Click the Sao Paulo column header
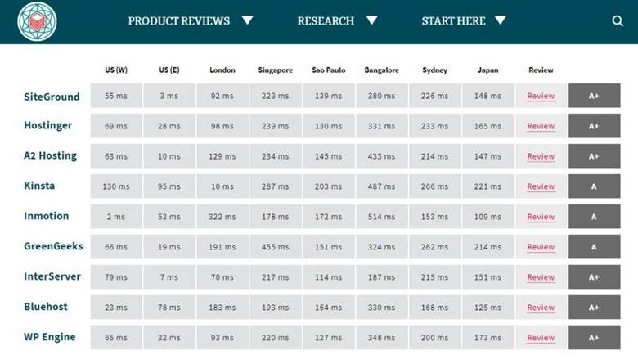 (329, 70)
